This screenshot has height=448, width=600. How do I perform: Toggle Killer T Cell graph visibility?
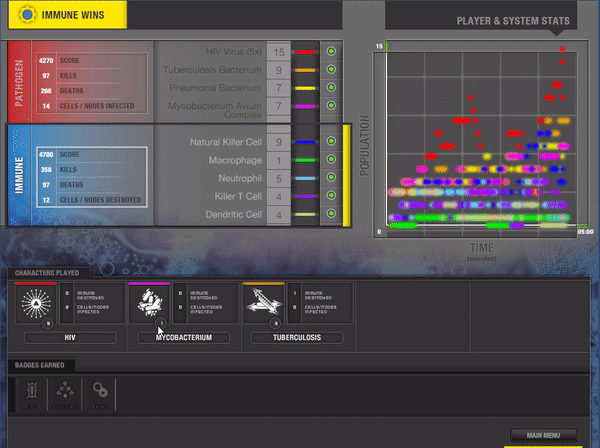click(x=331, y=195)
